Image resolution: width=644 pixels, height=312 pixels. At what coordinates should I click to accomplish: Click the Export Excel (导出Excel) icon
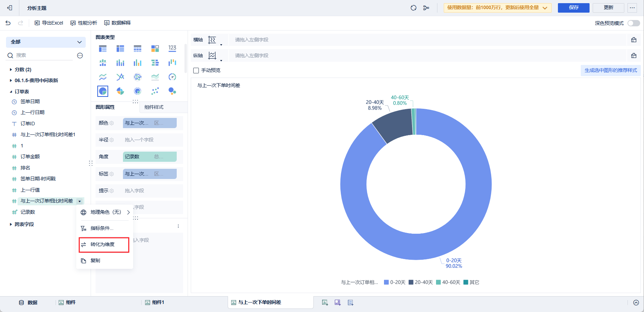(37, 23)
